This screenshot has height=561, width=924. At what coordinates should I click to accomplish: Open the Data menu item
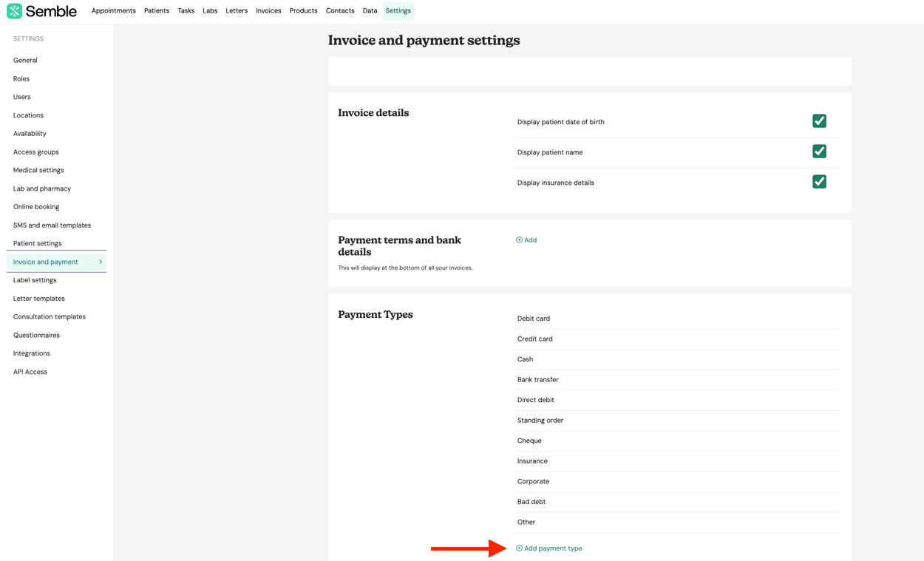(370, 11)
